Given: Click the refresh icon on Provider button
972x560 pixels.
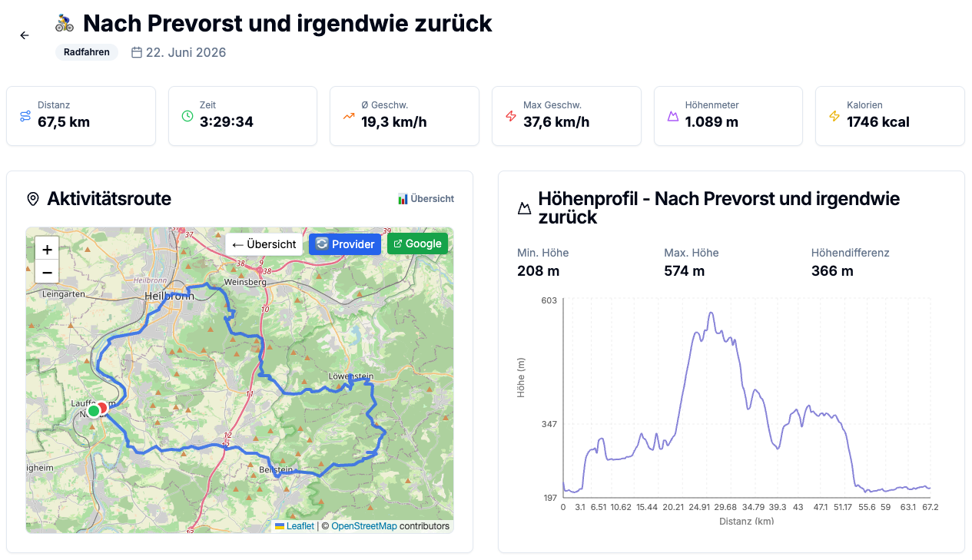Looking at the screenshot, I should click(x=322, y=244).
